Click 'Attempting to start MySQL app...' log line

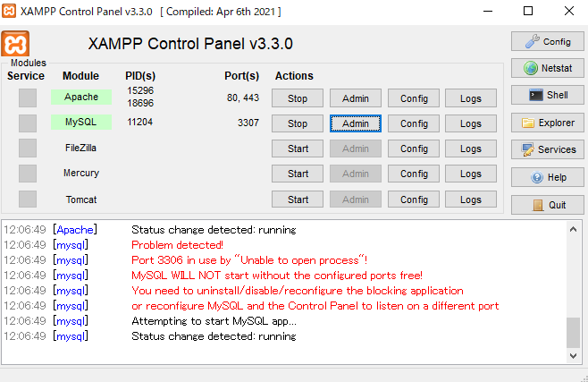[214, 321]
